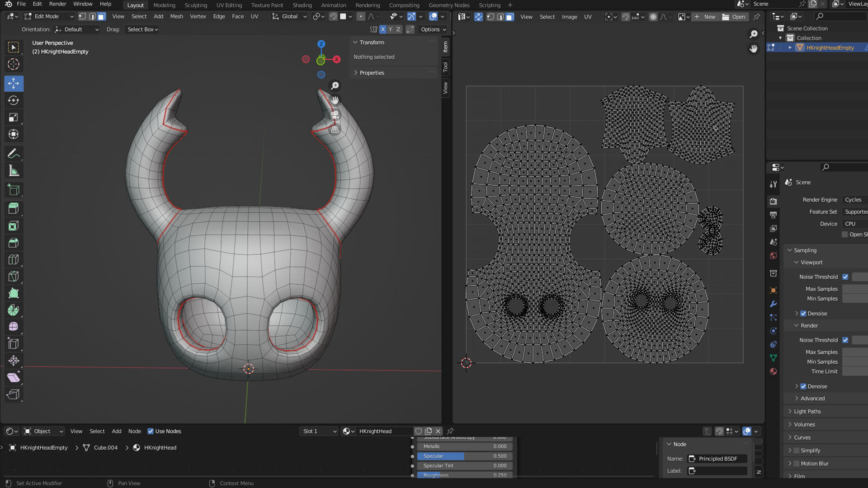Toggle Viewport Noise Threshold checkbox

[845, 277]
